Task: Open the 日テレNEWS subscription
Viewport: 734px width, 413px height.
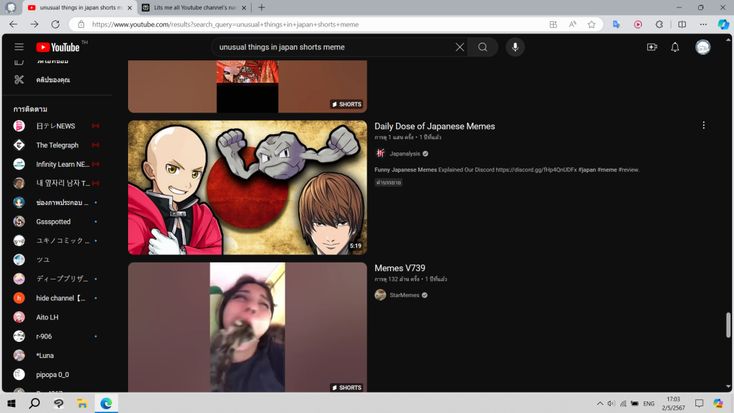Action: point(57,126)
